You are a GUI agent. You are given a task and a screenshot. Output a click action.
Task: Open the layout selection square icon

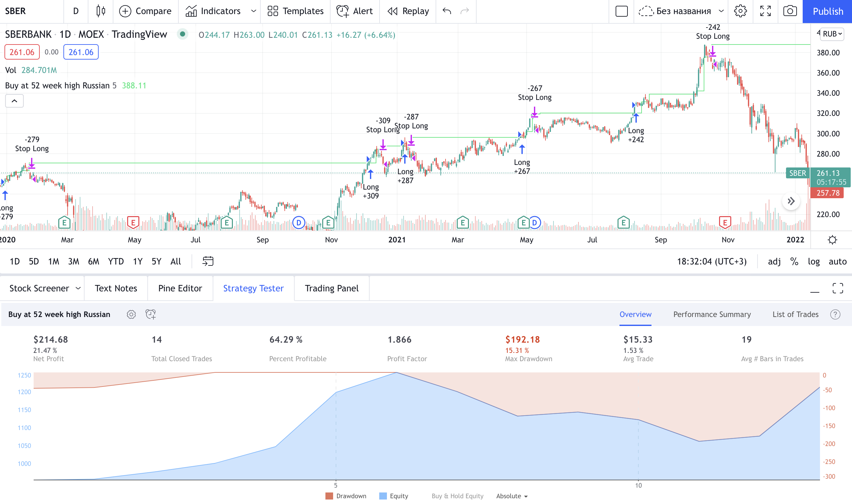point(621,11)
